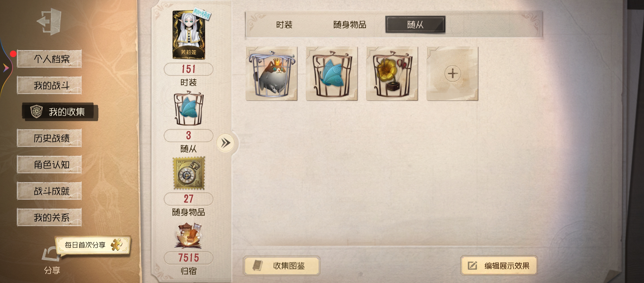Click the exit door icon
Image resolution: width=644 pixels, height=283 pixels.
click(49, 21)
